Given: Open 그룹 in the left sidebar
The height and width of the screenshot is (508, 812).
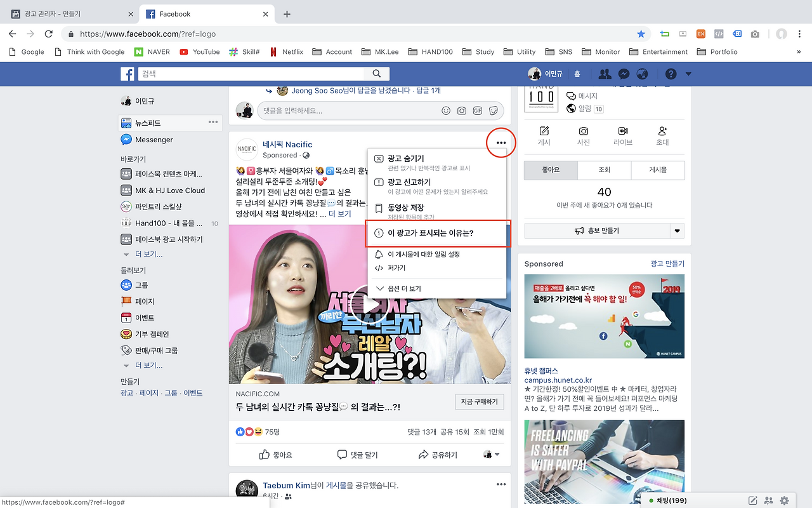Looking at the screenshot, I should pos(134,285).
